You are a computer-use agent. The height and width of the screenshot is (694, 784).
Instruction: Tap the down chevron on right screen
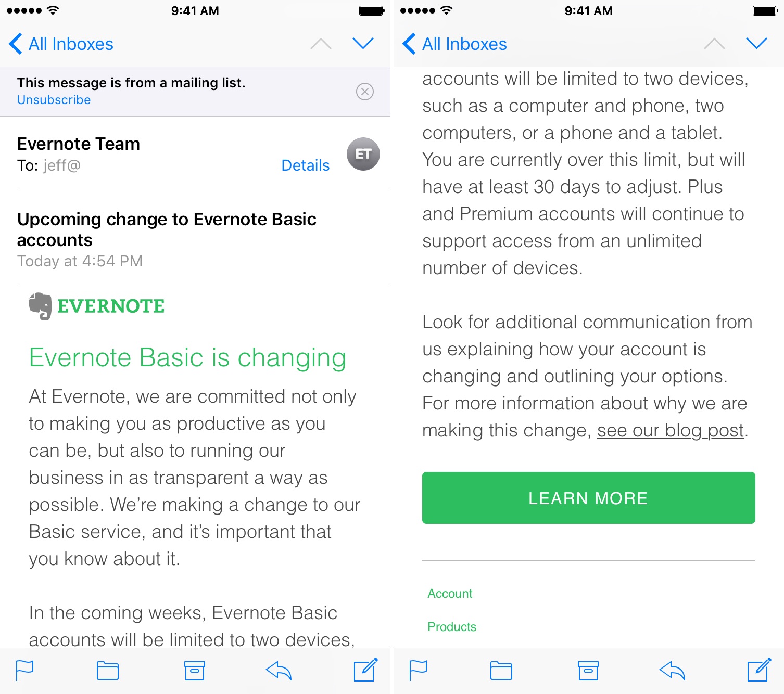tap(756, 44)
